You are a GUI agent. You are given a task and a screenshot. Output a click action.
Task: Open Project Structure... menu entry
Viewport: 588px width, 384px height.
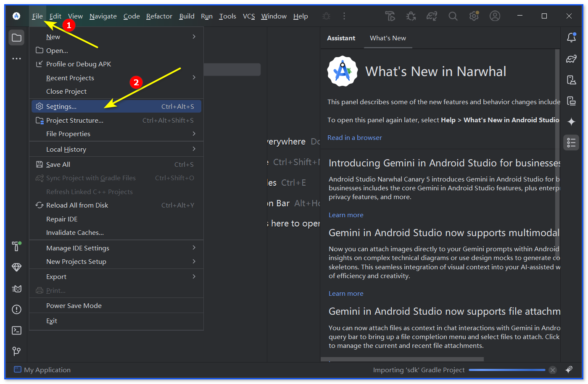point(116,120)
